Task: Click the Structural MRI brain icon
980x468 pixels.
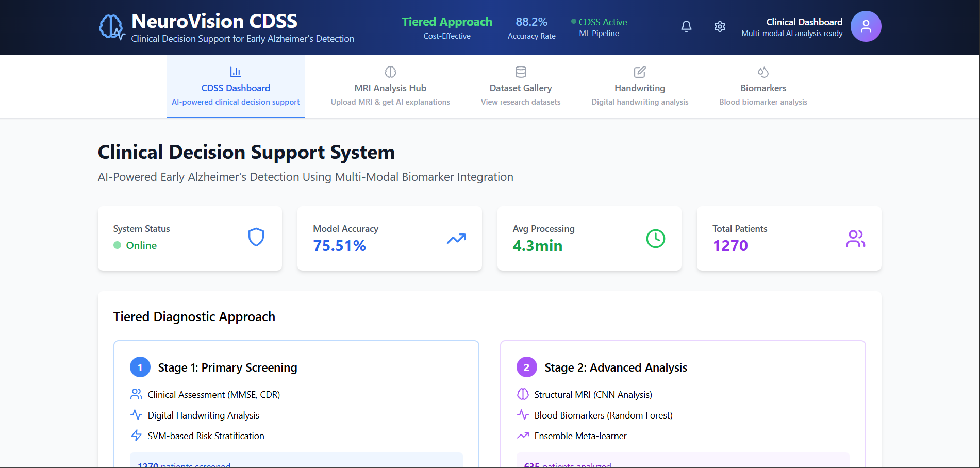Action: click(x=523, y=394)
